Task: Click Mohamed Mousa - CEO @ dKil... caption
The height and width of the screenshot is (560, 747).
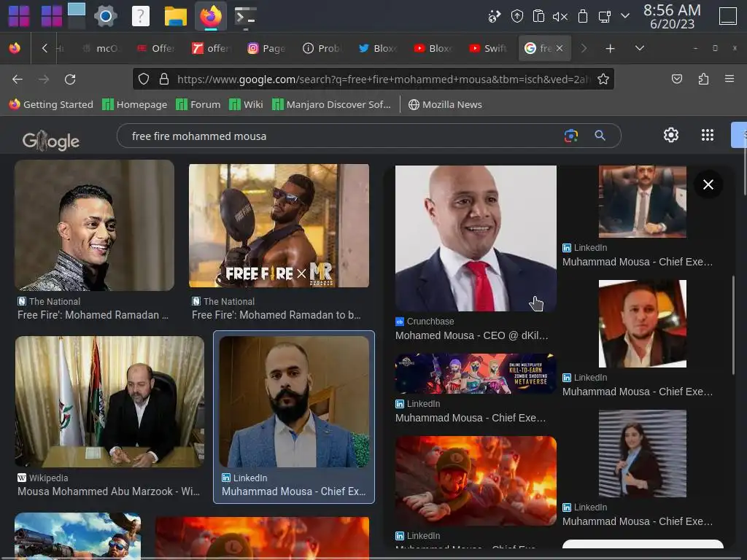Action: pyautogui.click(x=472, y=335)
